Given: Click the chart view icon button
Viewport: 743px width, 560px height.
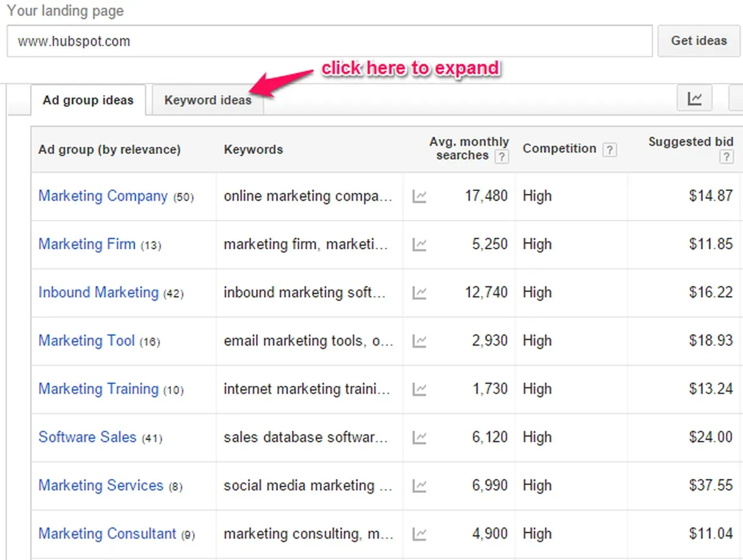Looking at the screenshot, I should 695,98.
